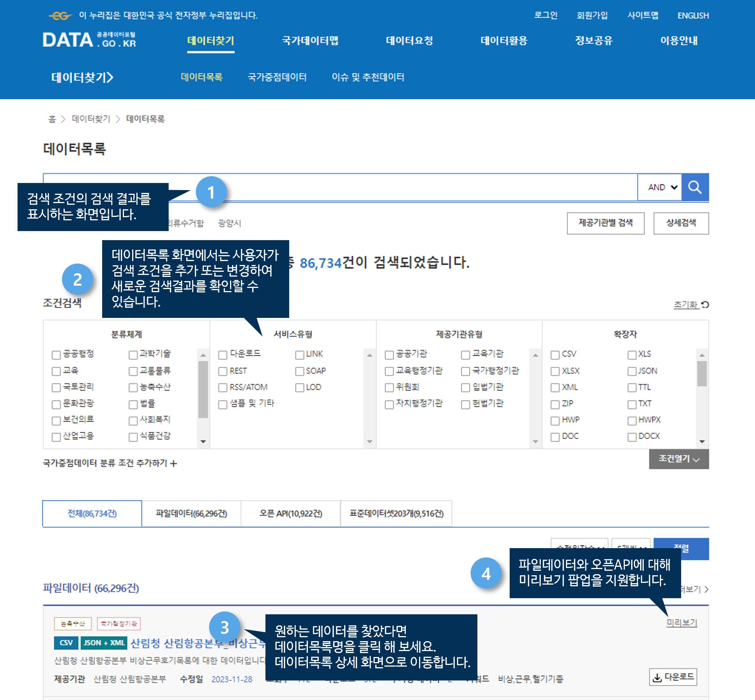
Task: Switch to 오픈 API(10,922건) tab
Action: coord(290,514)
